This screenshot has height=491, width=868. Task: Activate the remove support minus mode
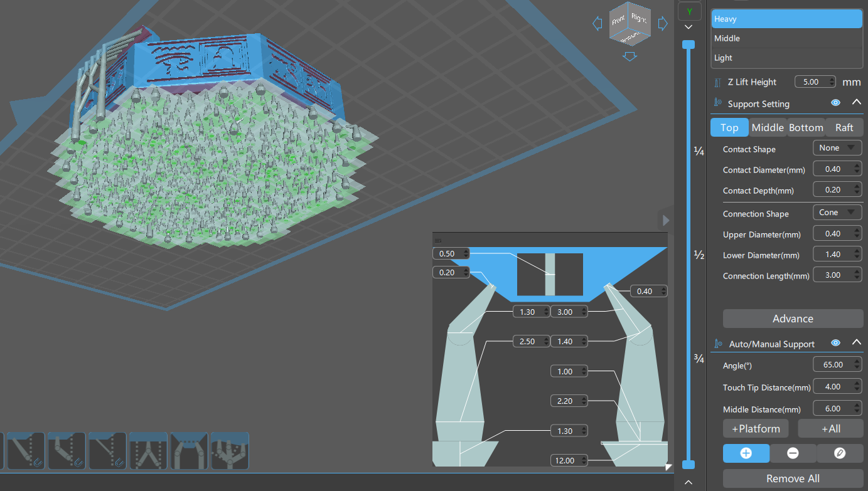click(793, 453)
